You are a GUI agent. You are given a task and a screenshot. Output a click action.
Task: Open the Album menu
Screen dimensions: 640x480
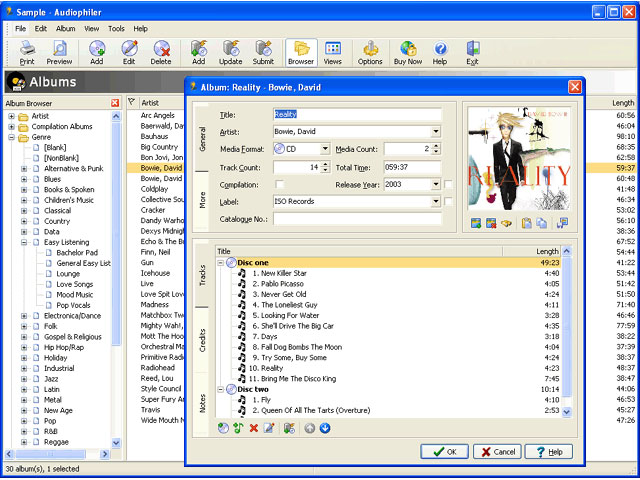[65, 29]
